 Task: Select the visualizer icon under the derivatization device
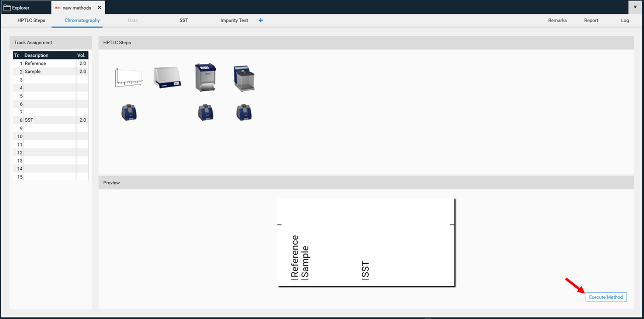[244, 112]
